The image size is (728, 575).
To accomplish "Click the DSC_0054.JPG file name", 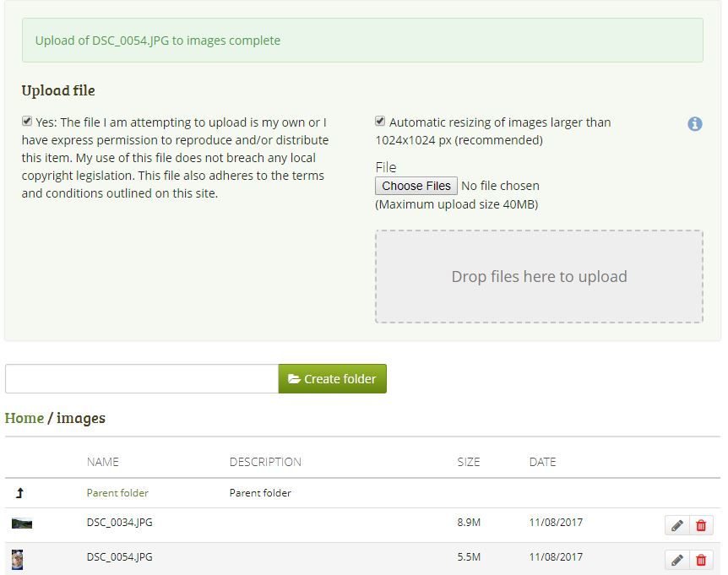I will pos(119,557).
